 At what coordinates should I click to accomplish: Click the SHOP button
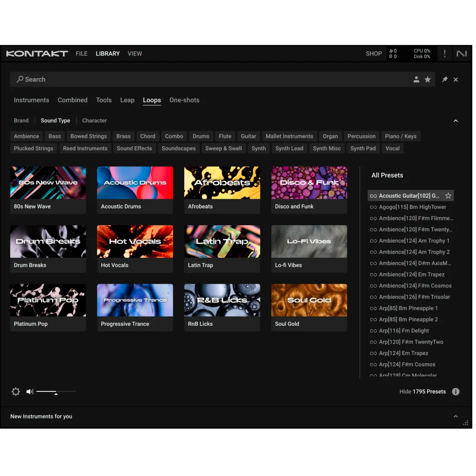pos(374,54)
